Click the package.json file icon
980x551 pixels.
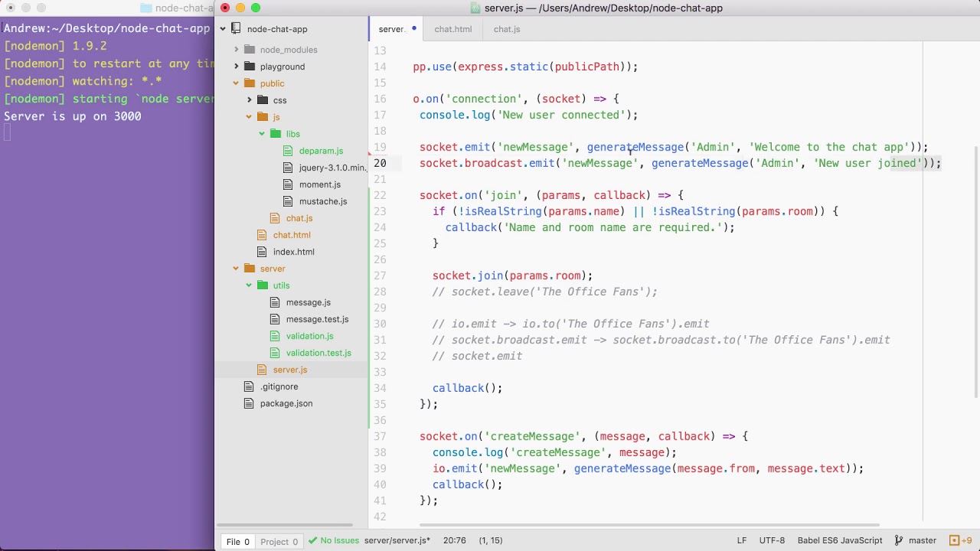(x=249, y=403)
